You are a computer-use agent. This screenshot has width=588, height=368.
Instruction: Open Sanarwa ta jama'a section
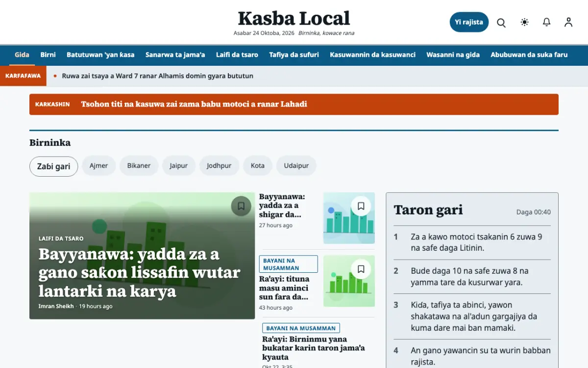[175, 54]
